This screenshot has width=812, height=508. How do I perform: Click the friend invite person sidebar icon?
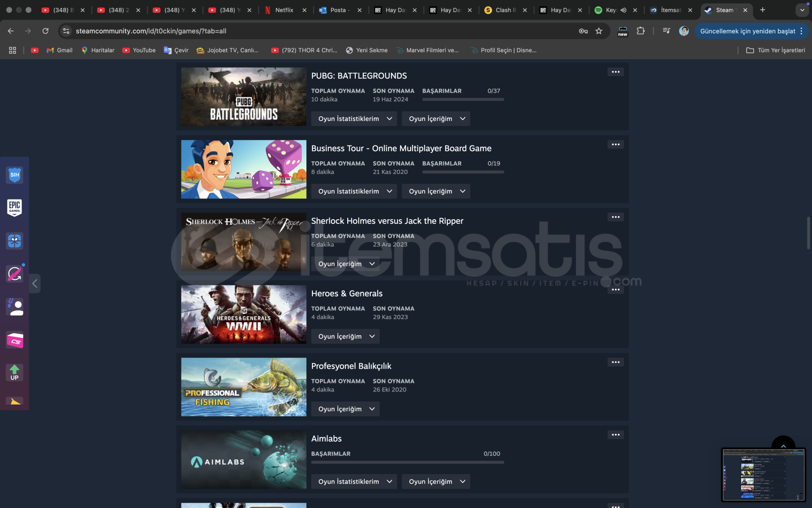pos(15,307)
